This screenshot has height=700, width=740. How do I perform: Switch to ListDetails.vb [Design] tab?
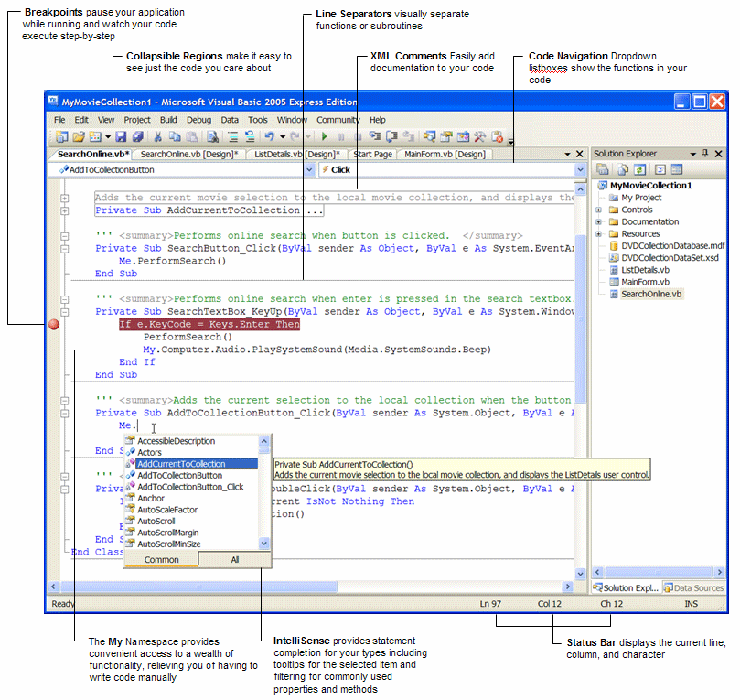click(297, 155)
